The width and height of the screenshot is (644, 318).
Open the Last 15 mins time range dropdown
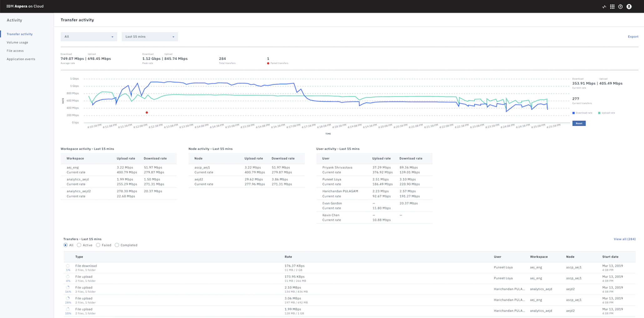coord(149,37)
